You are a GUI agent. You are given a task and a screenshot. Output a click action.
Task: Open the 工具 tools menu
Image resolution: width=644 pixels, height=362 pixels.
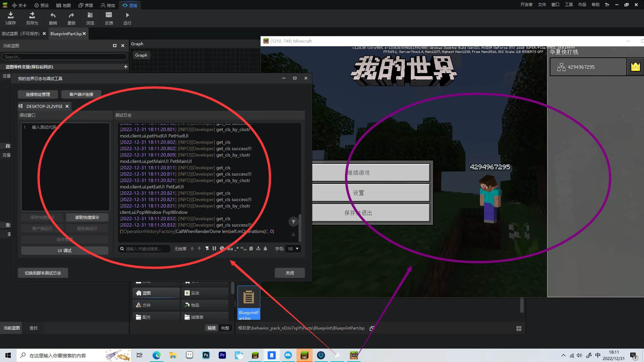pos(569,5)
